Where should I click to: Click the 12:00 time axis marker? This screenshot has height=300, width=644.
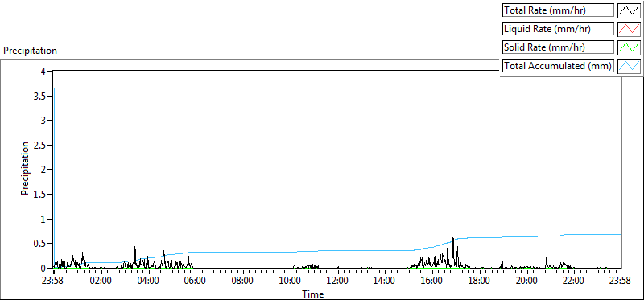pyautogui.click(x=337, y=282)
